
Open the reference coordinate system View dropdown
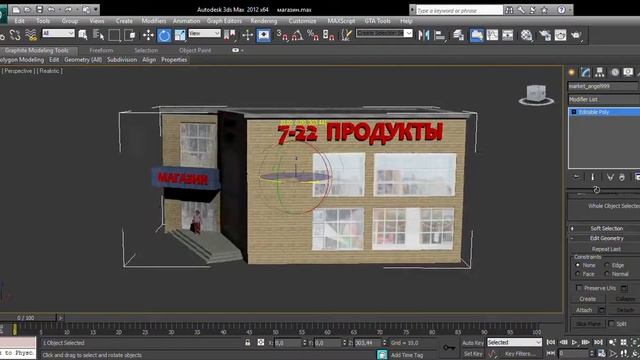click(x=204, y=33)
